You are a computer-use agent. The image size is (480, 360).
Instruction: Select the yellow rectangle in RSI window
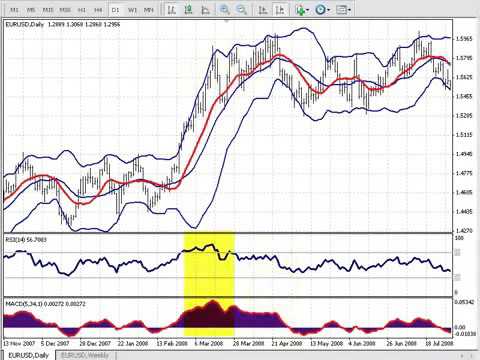click(x=209, y=265)
